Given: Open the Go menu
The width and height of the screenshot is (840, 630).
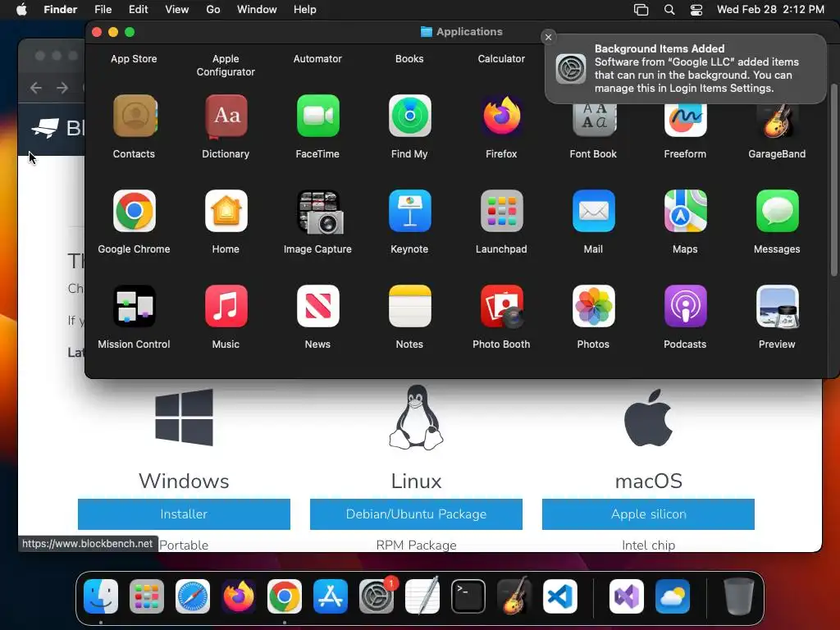Looking at the screenshot, I should [213, 10].
